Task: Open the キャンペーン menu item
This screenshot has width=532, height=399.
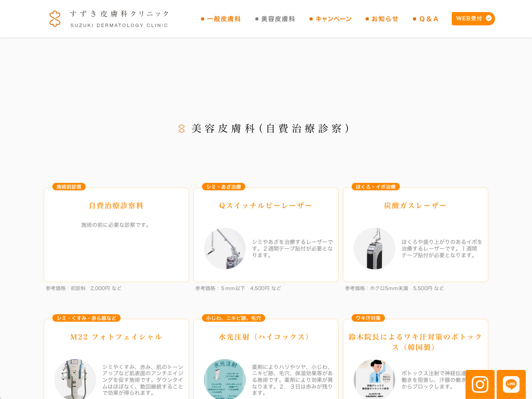Action: point(330,19)
